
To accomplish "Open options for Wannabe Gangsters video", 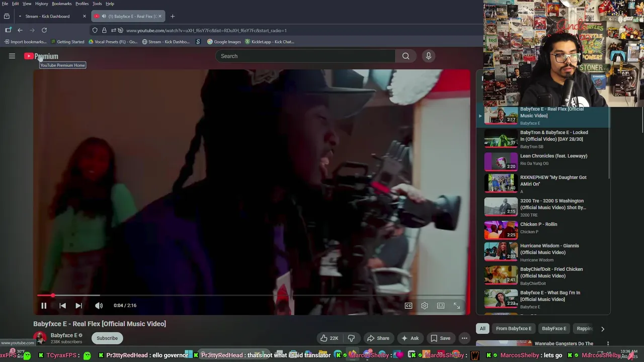I will point(608,344).
